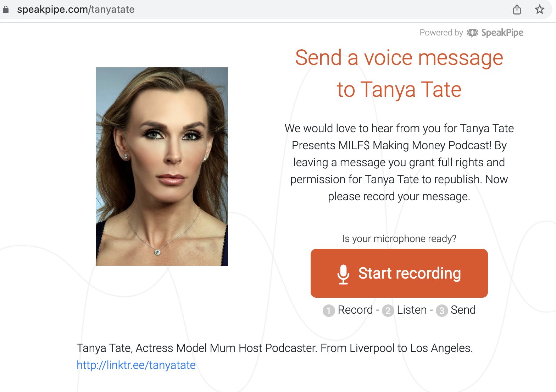This screenshot has width=556, height=392.
Task: Click the 'Listen' step label
Action: (x=412, y=310)
